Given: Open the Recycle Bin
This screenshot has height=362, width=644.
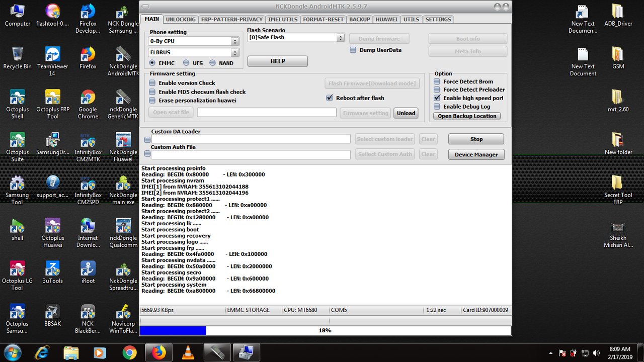Looking at the screenshot, I should (x=18, y=58).
